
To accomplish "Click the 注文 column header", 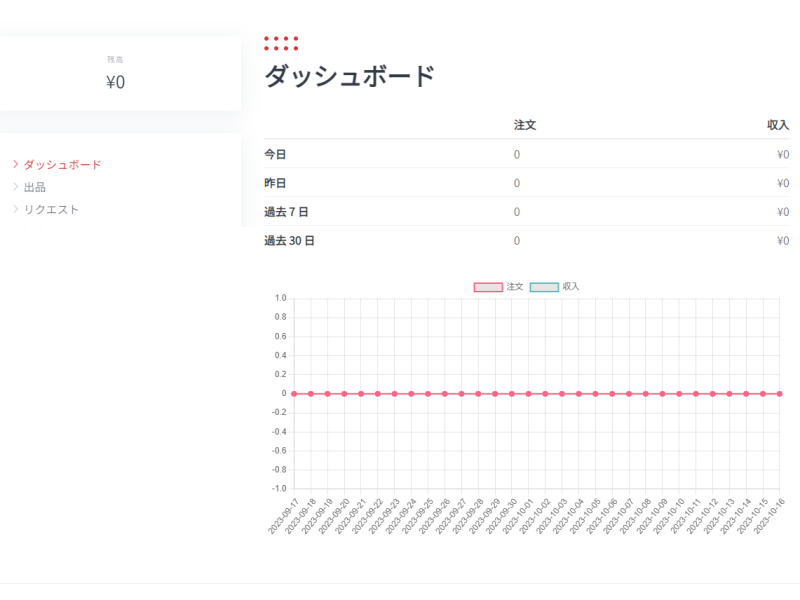I will pos(525,125).
